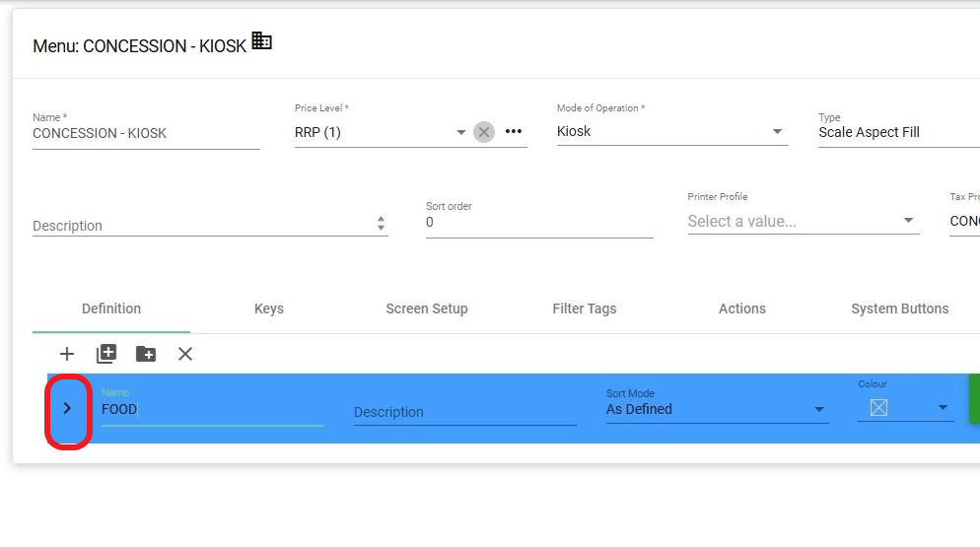980x547 pixels.
Task: Open the Printer Profile dropdown
Action: click(908, 221)
